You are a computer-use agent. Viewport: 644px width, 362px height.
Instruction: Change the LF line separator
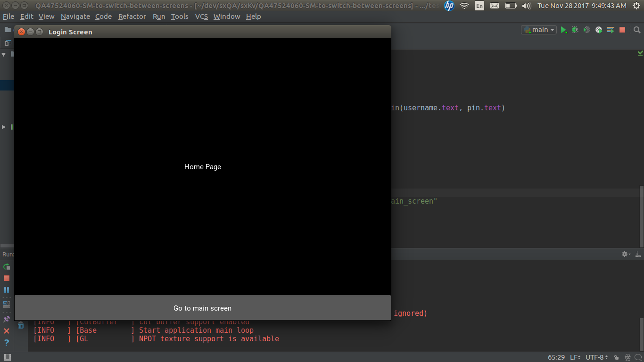click(x=575, y=357)
